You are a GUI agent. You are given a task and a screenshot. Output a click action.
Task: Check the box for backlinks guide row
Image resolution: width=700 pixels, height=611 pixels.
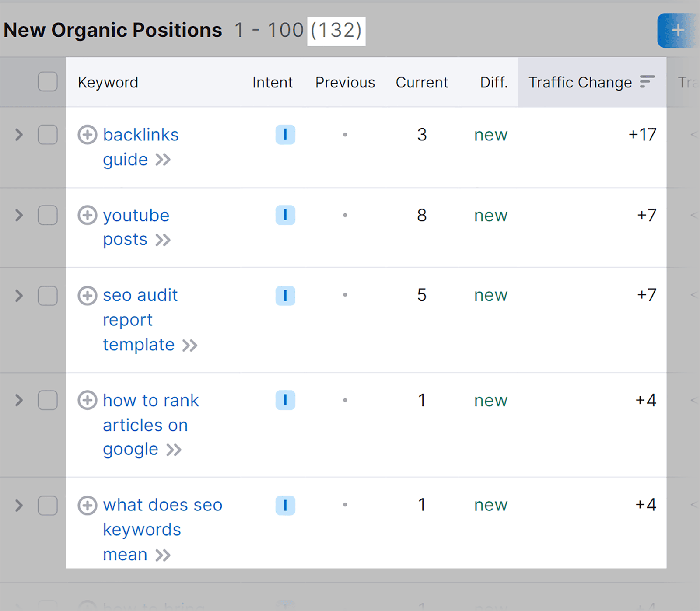[x=48, y=135]
